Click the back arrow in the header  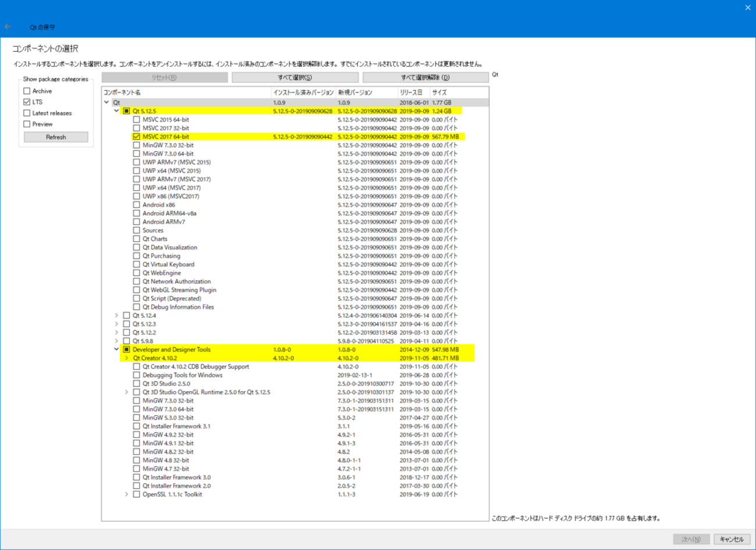point(8,27)
